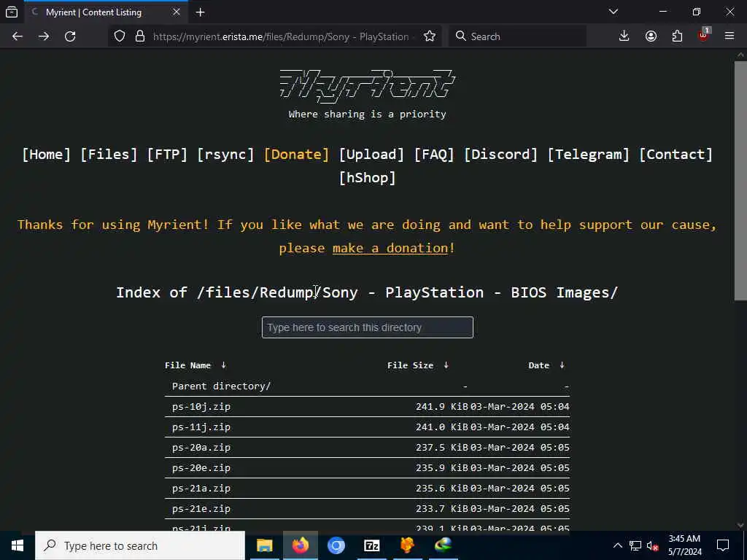Download ps-20a.zip
The image size is (747, 560).
click(x=201, y=448)
